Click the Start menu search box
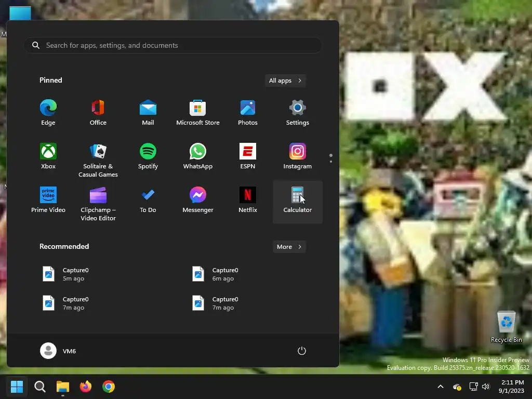Viewport: 532px width, 399px height. pyautogui.click(x=172, y=45)
